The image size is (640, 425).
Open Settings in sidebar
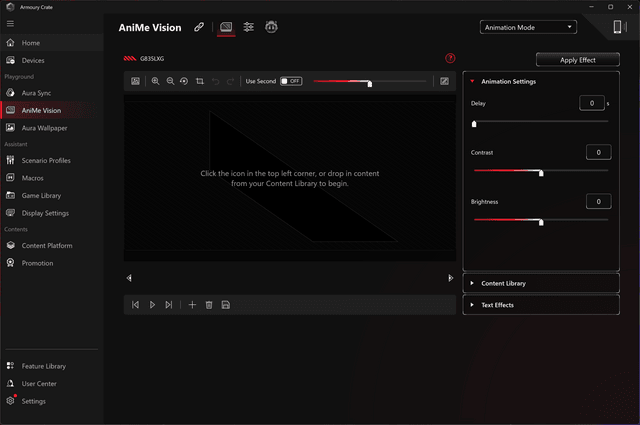52,401
